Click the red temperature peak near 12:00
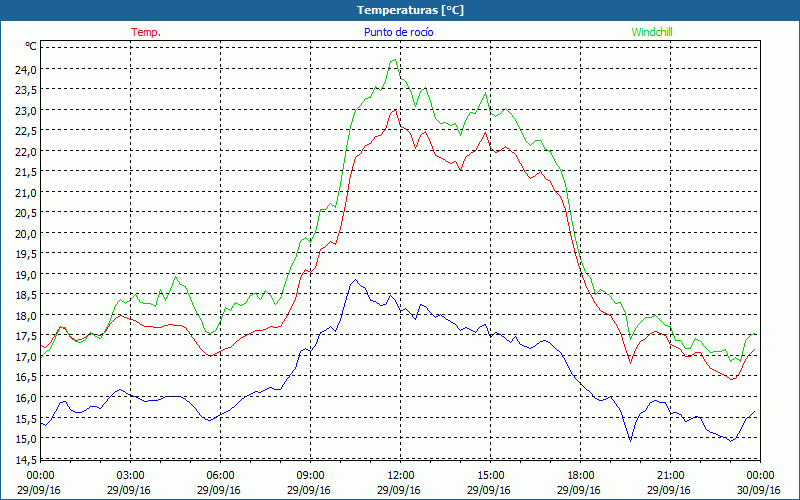 tap(395, 110)
